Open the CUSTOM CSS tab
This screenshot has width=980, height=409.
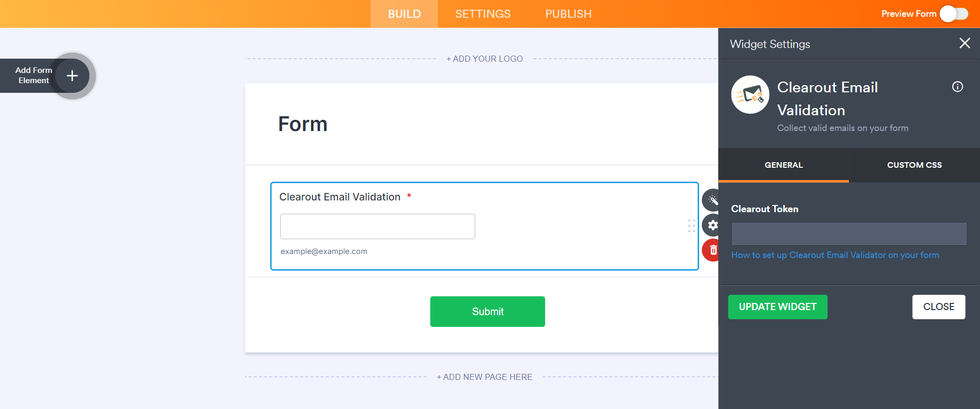click(914, 165)
